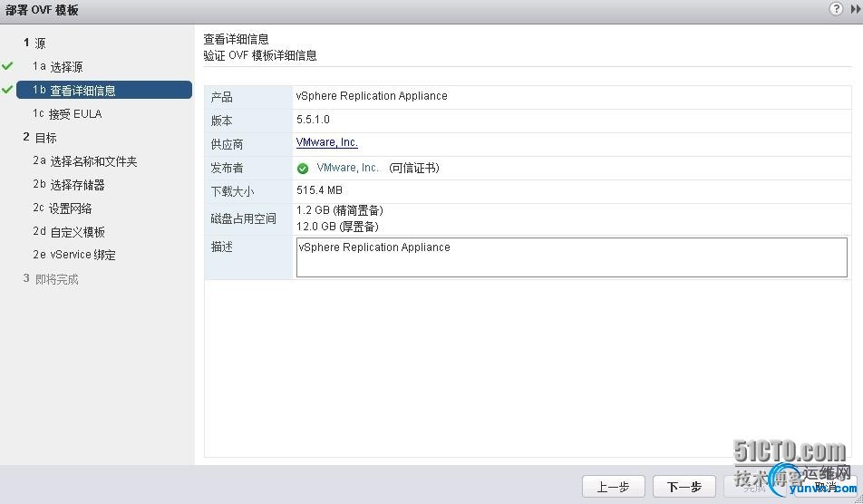The height and width of the screenshot is (504, 863).
Task: Click the green checkmark beside 1a 选择源
Action: [x=8, y=66]
